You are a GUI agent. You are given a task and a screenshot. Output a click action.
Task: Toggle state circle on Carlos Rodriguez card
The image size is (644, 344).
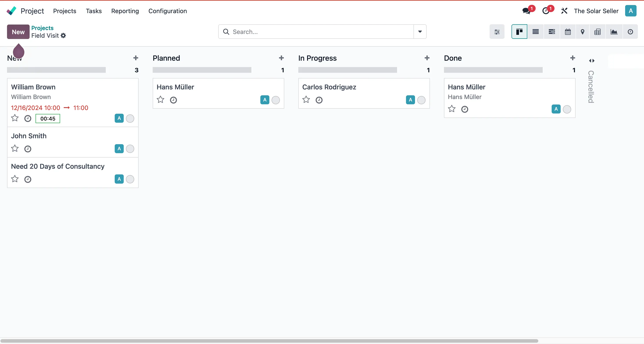421,100
